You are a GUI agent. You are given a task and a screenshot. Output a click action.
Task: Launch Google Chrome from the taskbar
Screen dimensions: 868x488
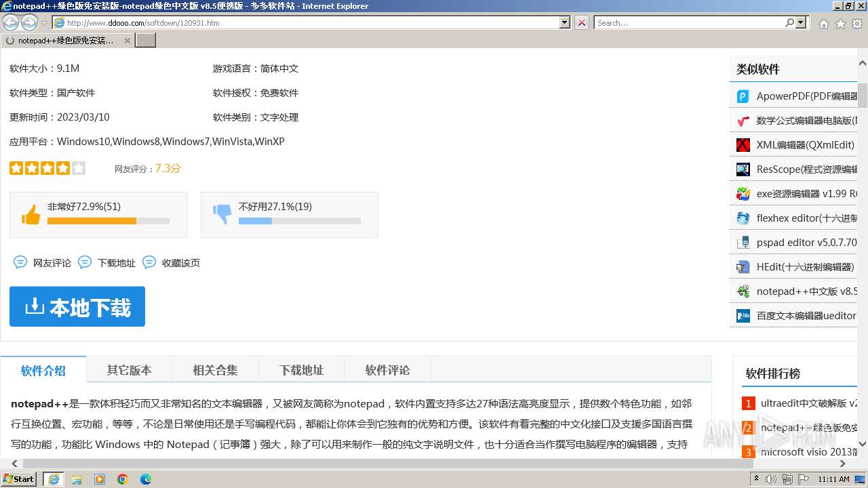(123, 479)
